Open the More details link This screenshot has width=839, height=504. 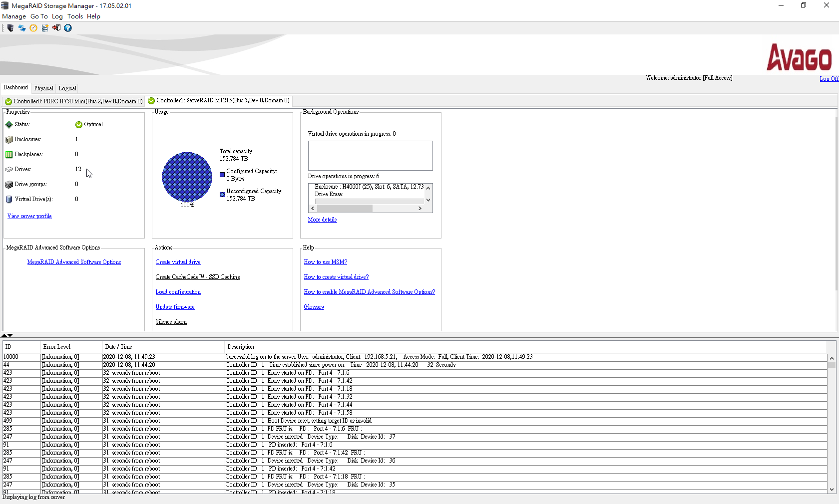[x=322, y=220]
